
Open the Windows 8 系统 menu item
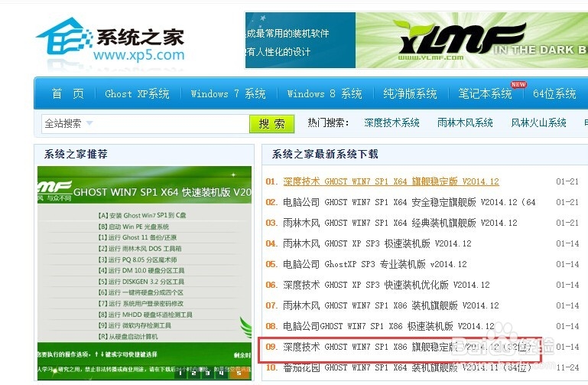pyautogui.click(x=324, y=93)
